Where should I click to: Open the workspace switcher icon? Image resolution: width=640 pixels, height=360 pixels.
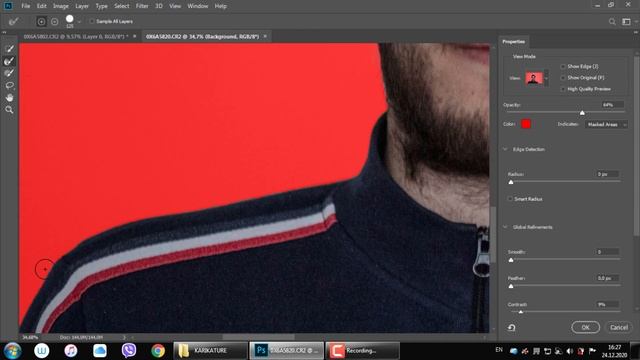tap(626, 22)
